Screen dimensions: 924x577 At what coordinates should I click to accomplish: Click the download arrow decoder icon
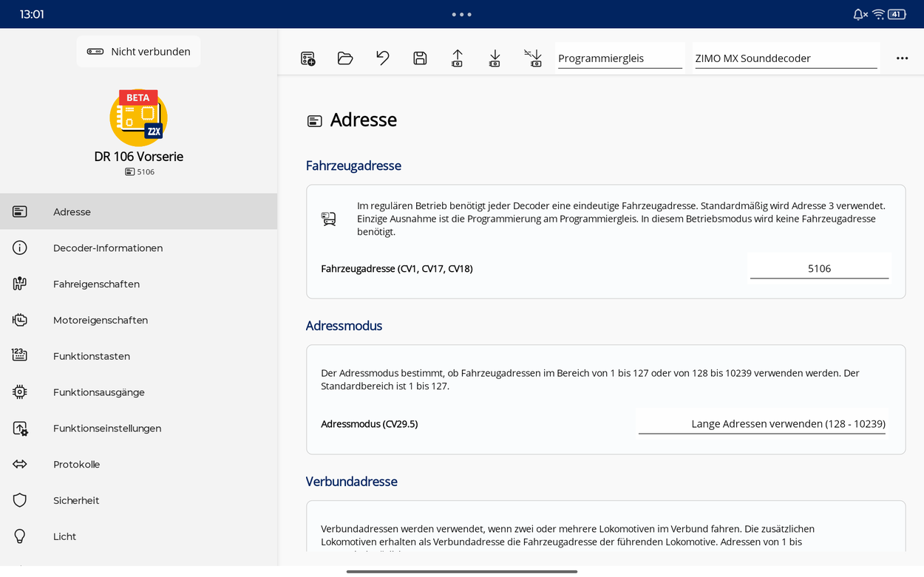tap(495, 58)
